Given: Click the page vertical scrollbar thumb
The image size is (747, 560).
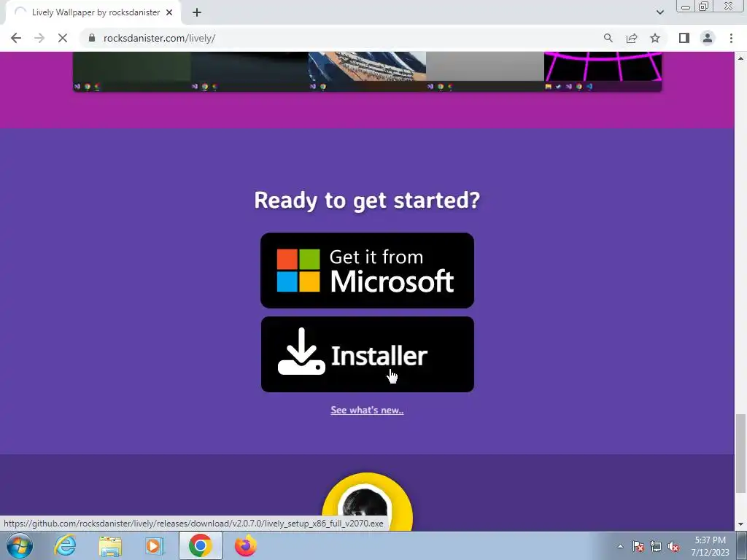Looking at the screenshot, I should (740, 454).
